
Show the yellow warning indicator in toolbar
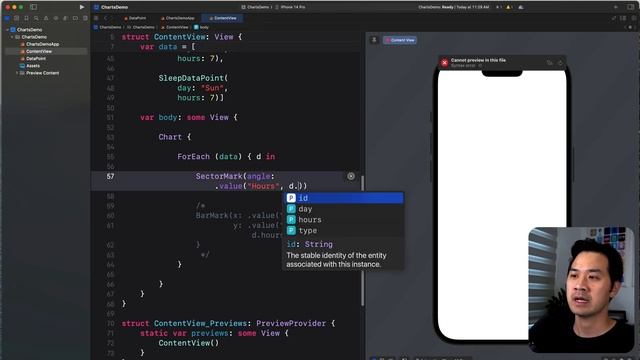[509, 7]
